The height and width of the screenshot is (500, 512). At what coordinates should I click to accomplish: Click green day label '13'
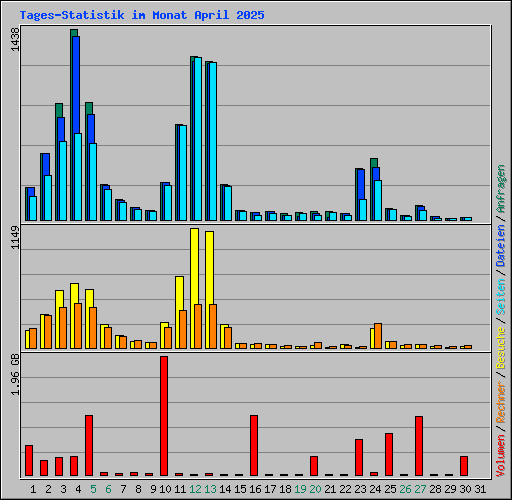pyautogui.click(x=210, y=489)
